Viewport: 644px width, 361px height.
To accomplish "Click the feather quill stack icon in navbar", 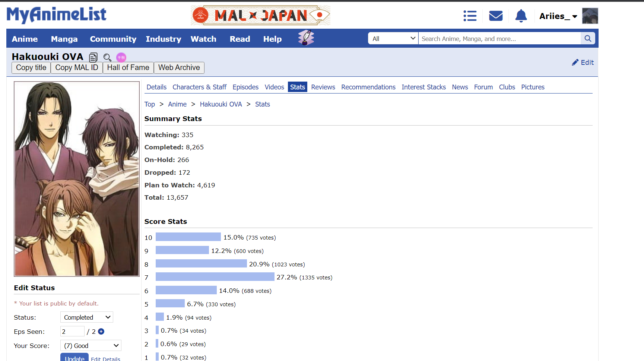I will click(x=306, y=38).
